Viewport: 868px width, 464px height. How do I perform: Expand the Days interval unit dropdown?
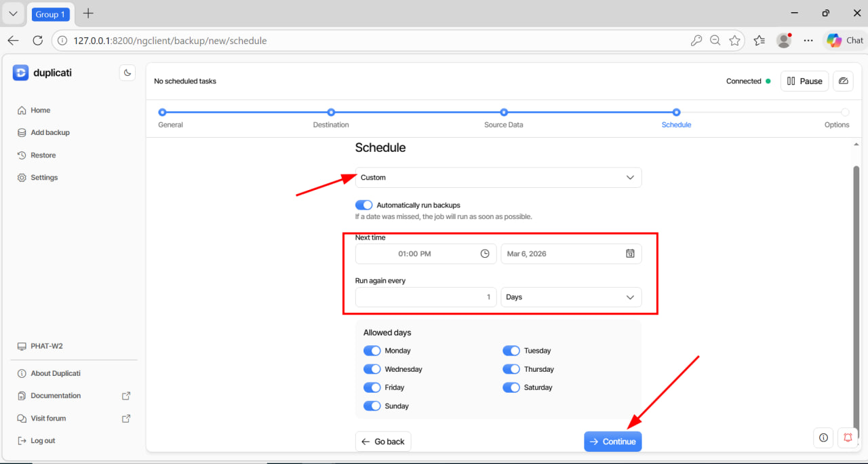pyautogui.click(x=570, y=297)
